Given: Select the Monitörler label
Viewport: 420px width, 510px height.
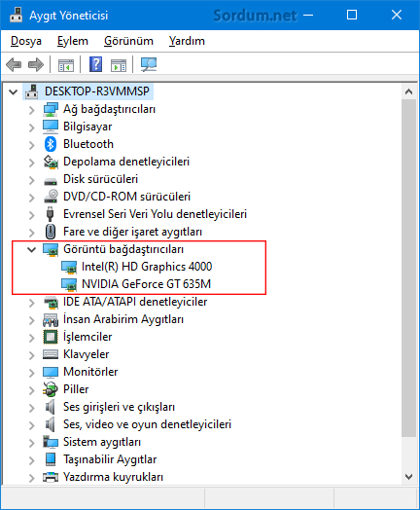Looking at the screenshot, I should (x=90, y=372).
